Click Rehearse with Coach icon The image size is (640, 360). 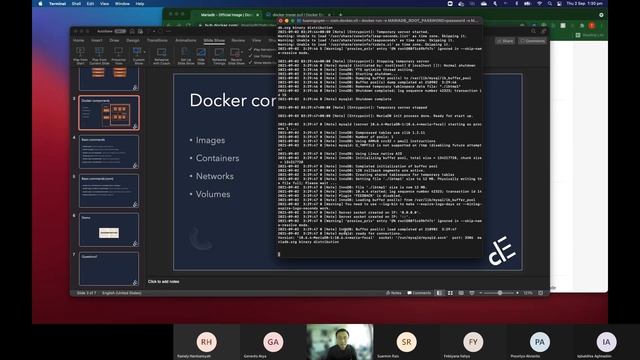pyautogui.click(x=162, y=52)
